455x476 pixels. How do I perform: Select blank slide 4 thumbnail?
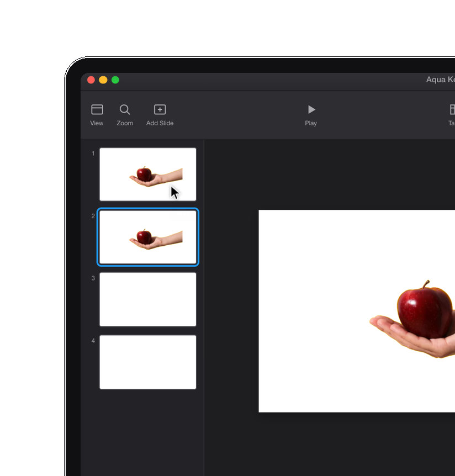[148, 362]
